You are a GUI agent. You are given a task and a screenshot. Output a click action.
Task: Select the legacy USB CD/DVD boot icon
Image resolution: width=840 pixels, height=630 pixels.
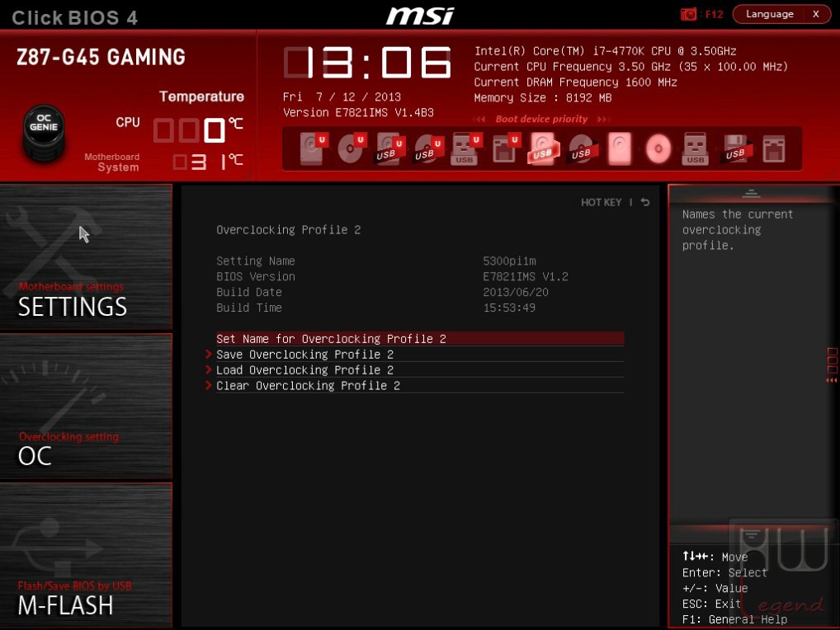pos(581,148)
